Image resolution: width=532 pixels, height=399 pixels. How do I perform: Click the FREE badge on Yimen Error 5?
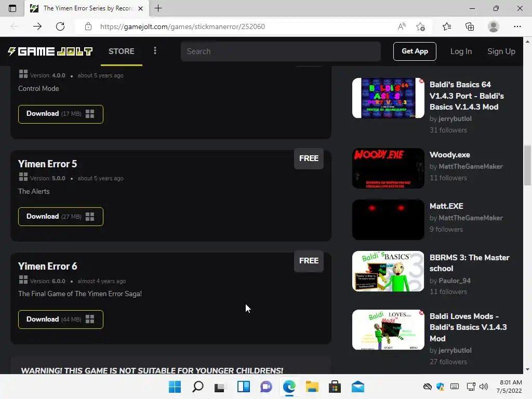click(x=309, y=158)
